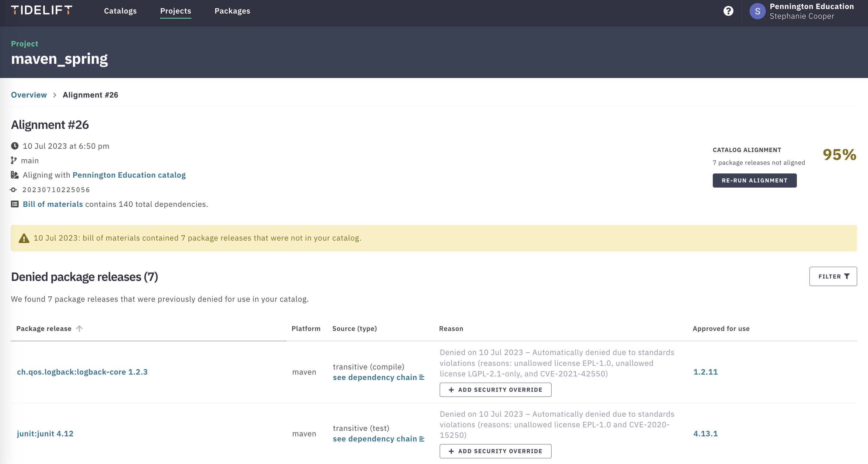The height and width of the screenshot is (464, 868).
Task: Open ch.qos.logback:logback-core 1.2.3 package
Action: tap(82, 372)
